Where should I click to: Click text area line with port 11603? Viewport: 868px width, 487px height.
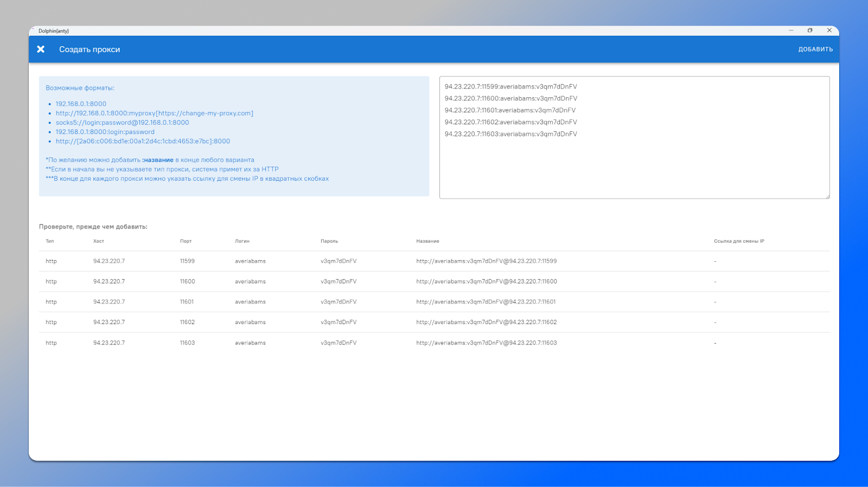point(511,134)
